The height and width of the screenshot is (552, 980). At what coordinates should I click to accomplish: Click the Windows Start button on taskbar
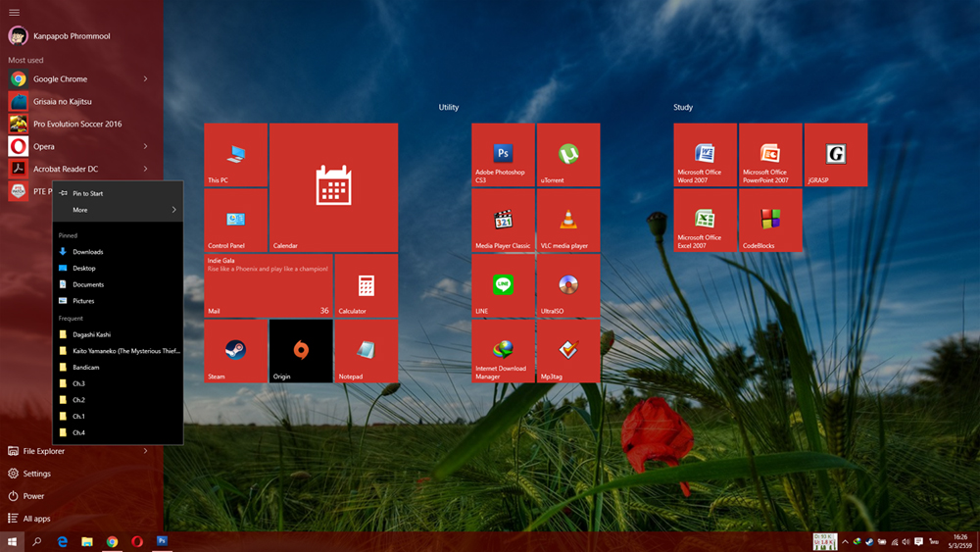pyautogui.click(x=12, y=542)
